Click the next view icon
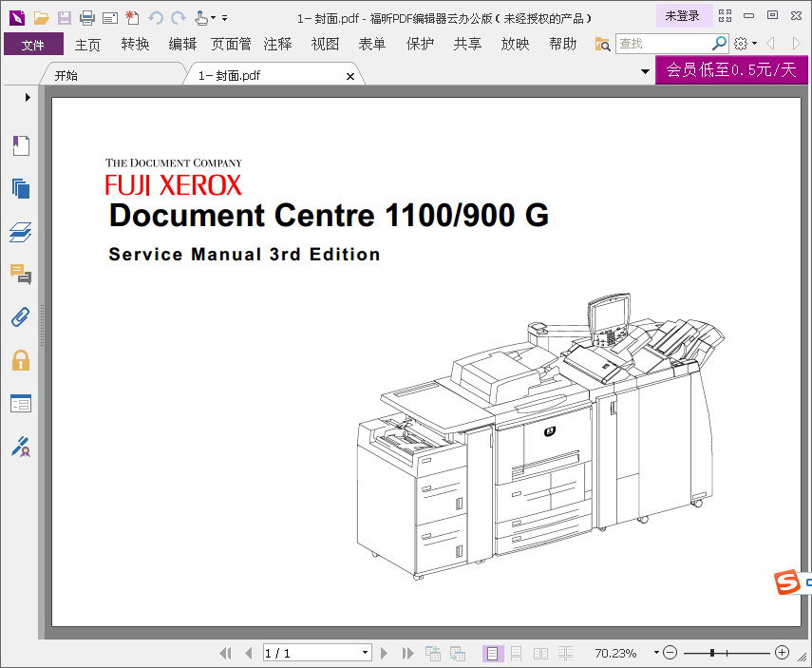Image resolution: width=812 pixels, height=668 pixels. (x=457, y=653)
